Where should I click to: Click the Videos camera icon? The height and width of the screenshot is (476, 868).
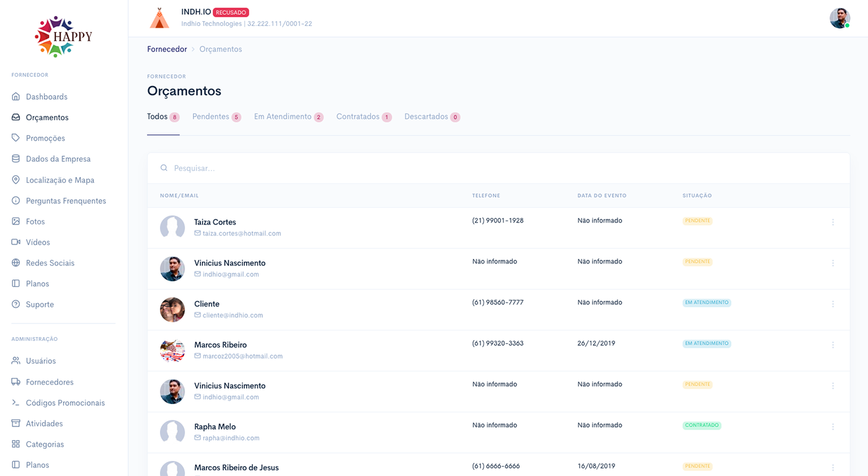tap(16, 242)
